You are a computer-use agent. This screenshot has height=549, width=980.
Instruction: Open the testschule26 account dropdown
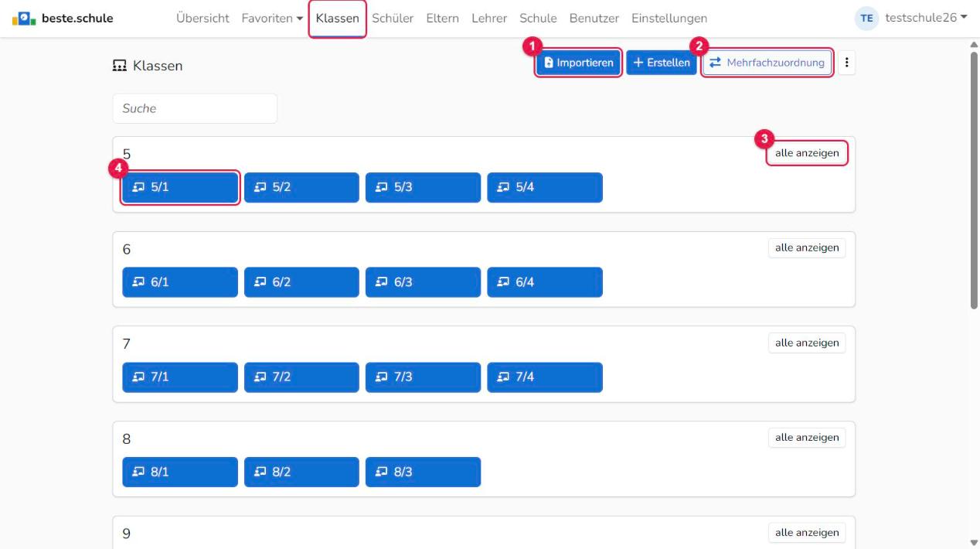pyautogui.click(x=926, y=18)
